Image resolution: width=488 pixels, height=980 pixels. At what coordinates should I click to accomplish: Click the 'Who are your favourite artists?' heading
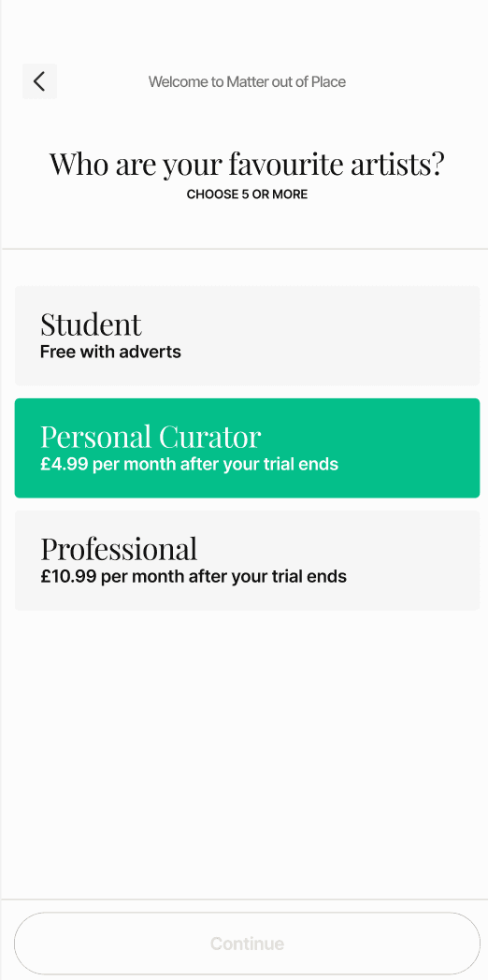coord(247,164)
